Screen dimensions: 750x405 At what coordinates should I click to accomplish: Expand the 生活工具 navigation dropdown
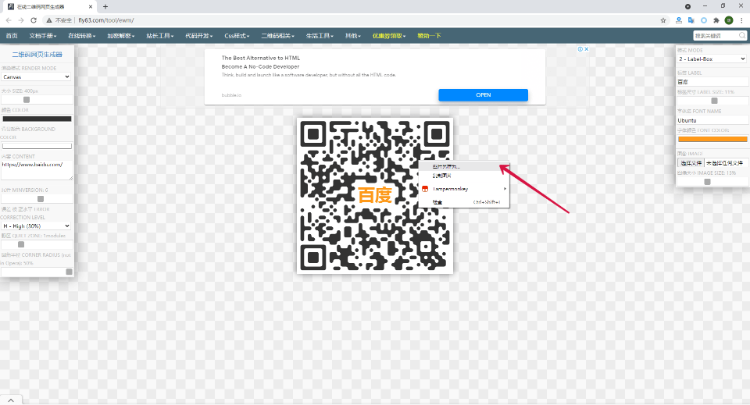coord(320,36)
